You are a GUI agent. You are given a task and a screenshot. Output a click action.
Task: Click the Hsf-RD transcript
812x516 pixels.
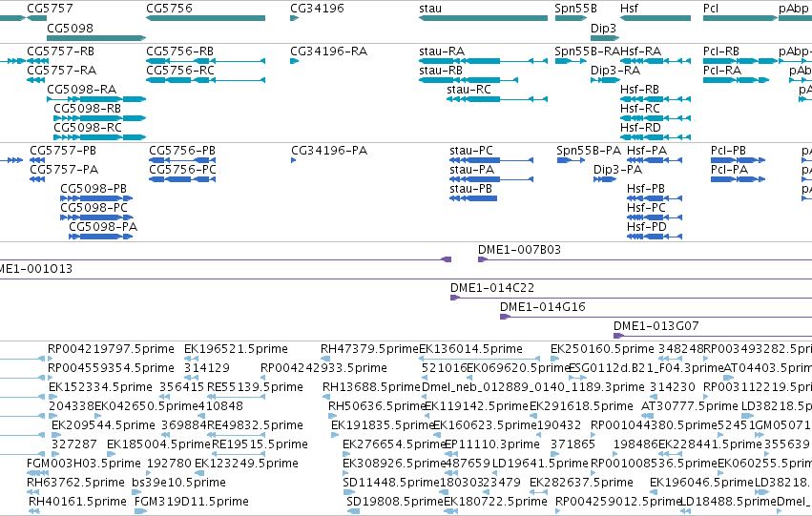coord(656,137)
